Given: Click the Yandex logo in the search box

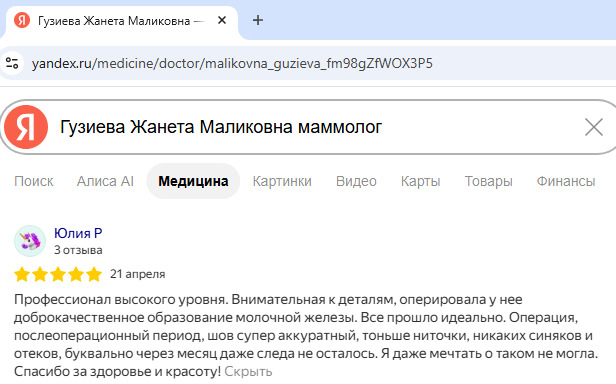Looking at the screenshot, I should tap(26, 127).
